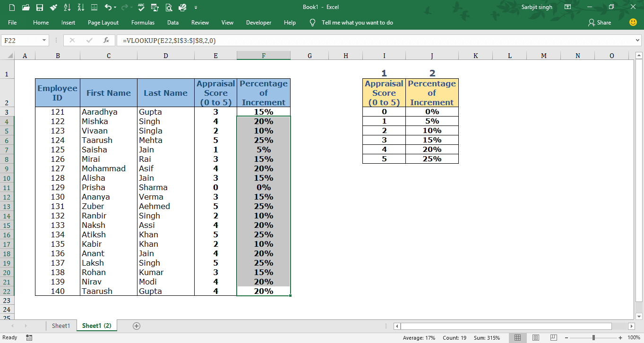Viewport: 644px width, 343px height.
Task: Open Print Preview magnifier icon
Action: click(169, 8)
